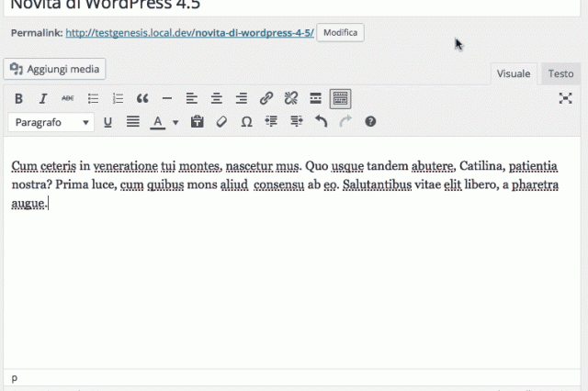Toggle italic formatting

(x=43, y=99)
